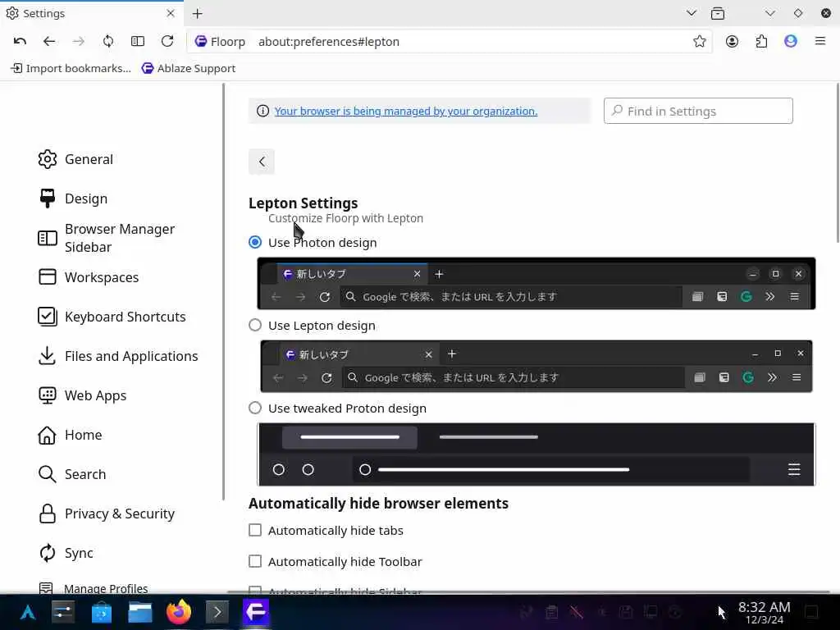
Task: Click the undo closed tab arrow icon
Action: [20, 41]
